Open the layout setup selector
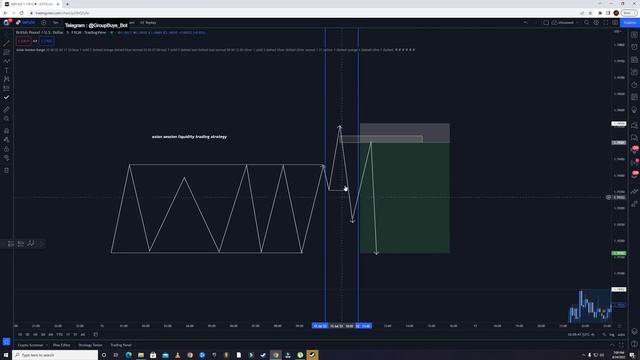The width and height of the screenshot is (640, 360). pos(546,22)
